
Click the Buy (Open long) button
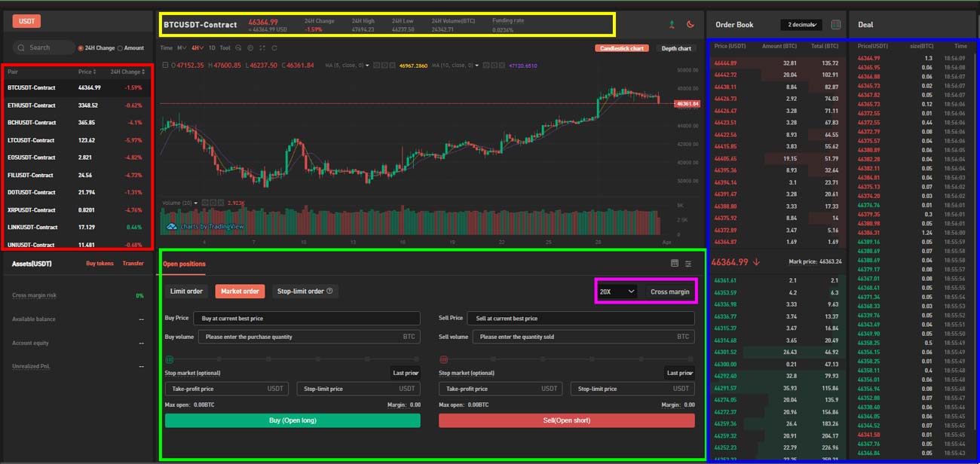[292, 420]
